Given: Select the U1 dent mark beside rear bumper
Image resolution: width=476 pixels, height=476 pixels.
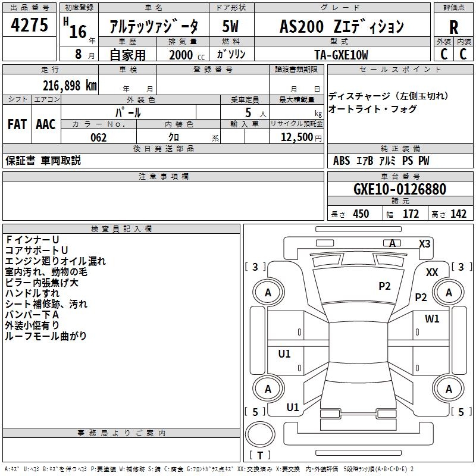Looking at the screenshot, I should [292, 408].
